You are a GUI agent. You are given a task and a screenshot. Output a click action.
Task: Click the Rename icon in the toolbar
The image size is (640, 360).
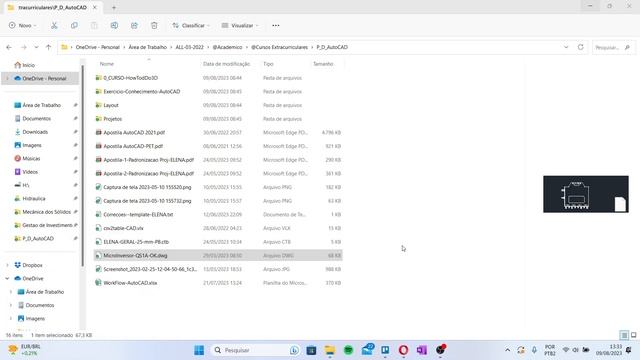coord(114,25)
